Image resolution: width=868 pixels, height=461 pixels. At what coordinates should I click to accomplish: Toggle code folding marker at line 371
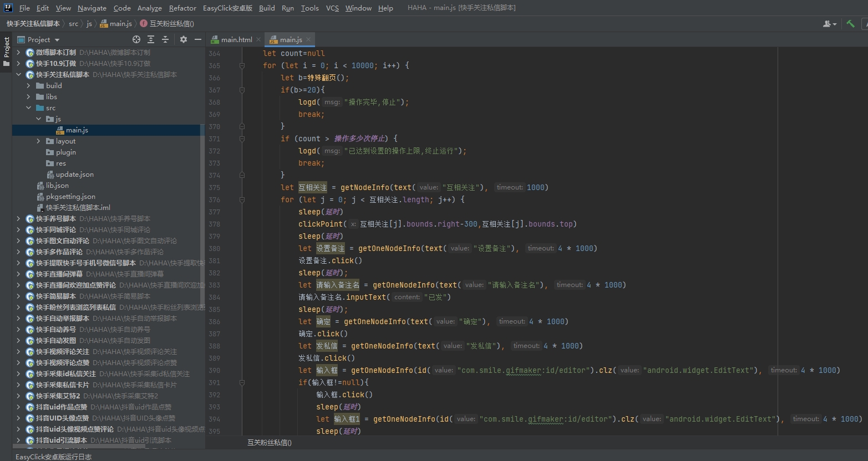point(242,139)
